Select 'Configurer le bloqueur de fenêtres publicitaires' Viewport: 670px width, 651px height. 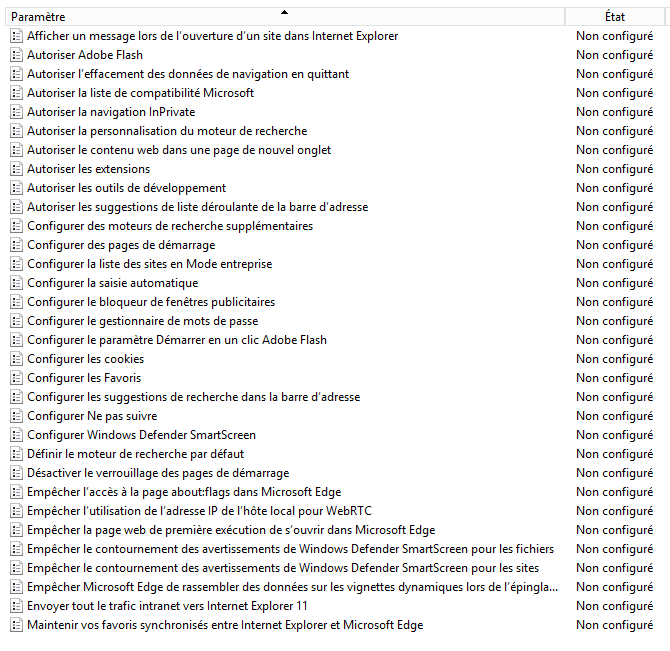[151, 302]
